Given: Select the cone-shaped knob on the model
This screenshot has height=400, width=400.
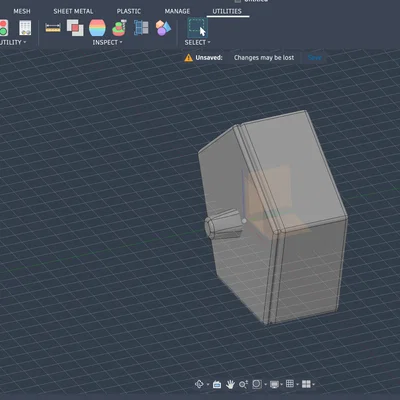Looking at the screenshot, I should point(223,224).
